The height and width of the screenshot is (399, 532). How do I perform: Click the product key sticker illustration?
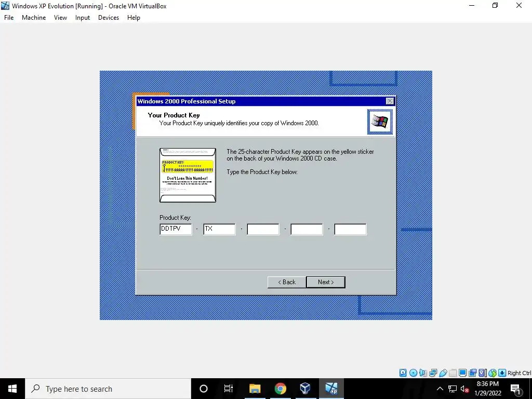[x=188, y=175]
